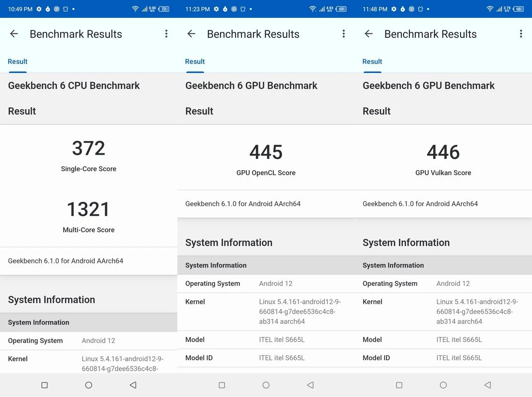Screen dimensions: 532x397
Task: Tap 'Multi-Core Score' label
Action: click(x=88, y=230)
